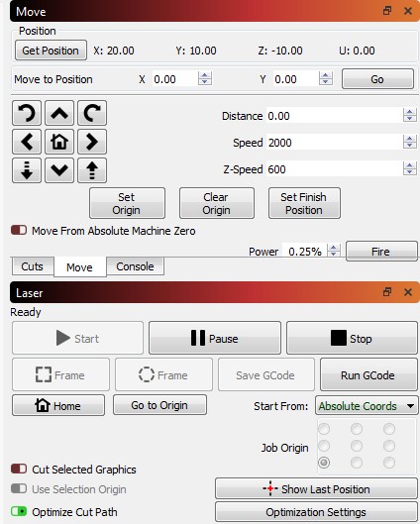
Task: Increase the Power percentage with the stepper
Action: click(333, 248)
